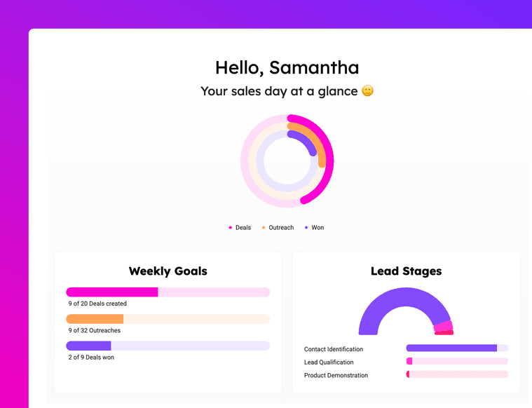Click the orange Outreaches progress bar
The image size is (532, 408).
click(x=168, y=319)
